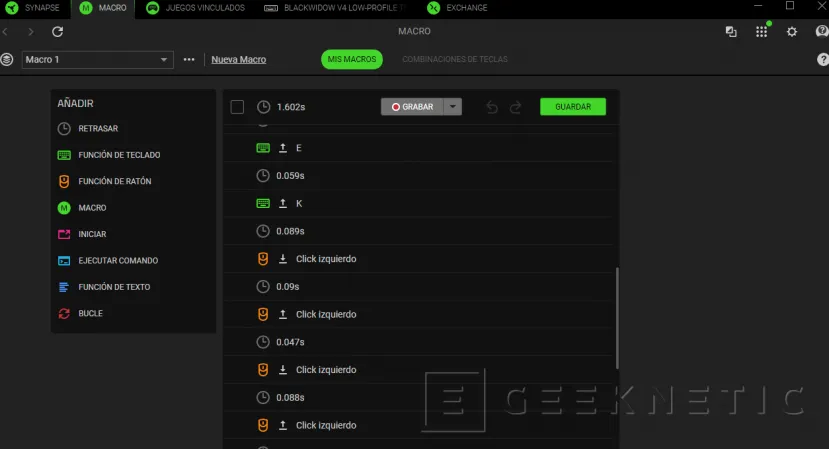Open the settings gear icon
829x449 pixels.
point(791,32)
